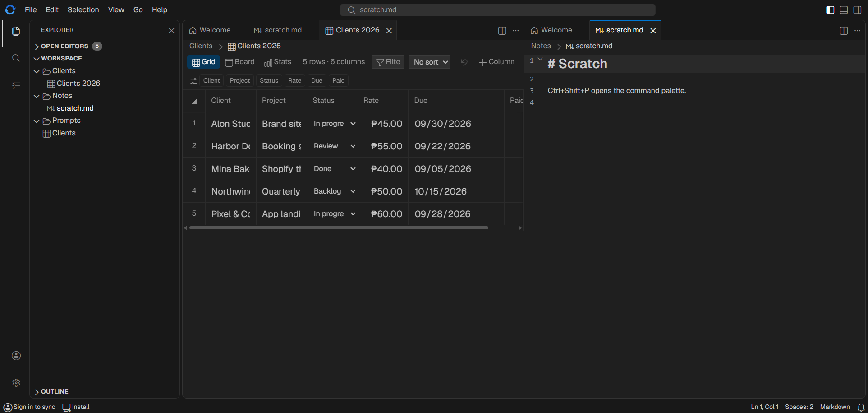Toggle the primary sidebar layout icon
The image size is (868, 413).
[x=830, y=10]
